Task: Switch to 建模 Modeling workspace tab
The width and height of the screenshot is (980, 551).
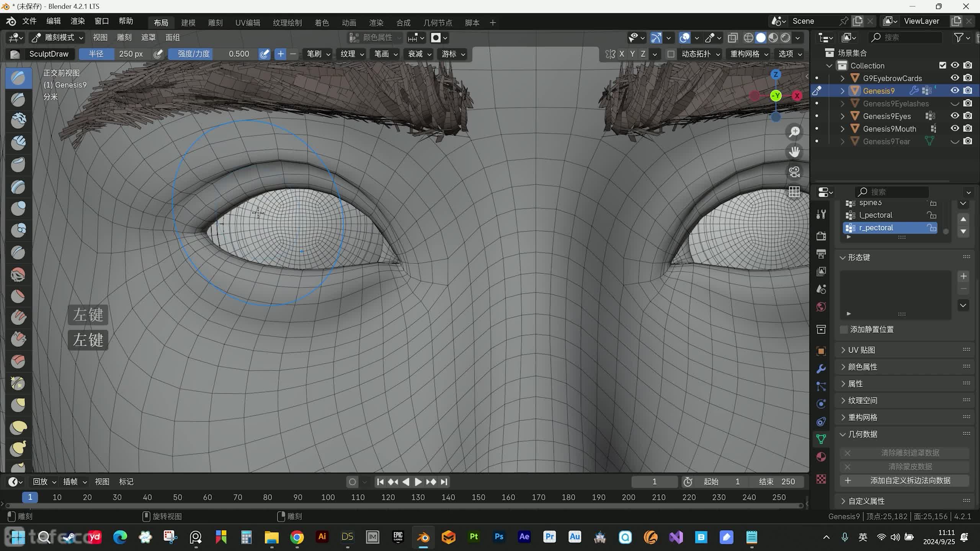Action: point(188,23)
